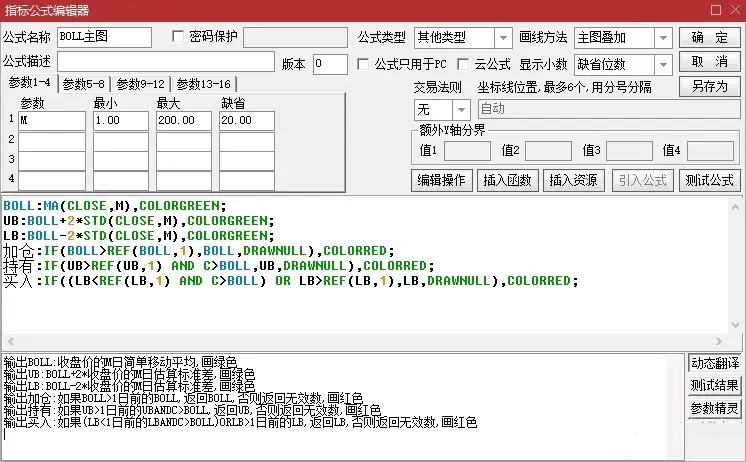Click the 动态翻译 button
The height and width of the screenshot is (462, 746).
pos(715,363)
